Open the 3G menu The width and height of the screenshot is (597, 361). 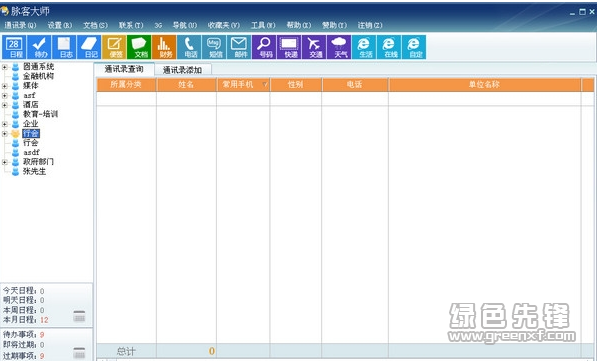point(158,25)
